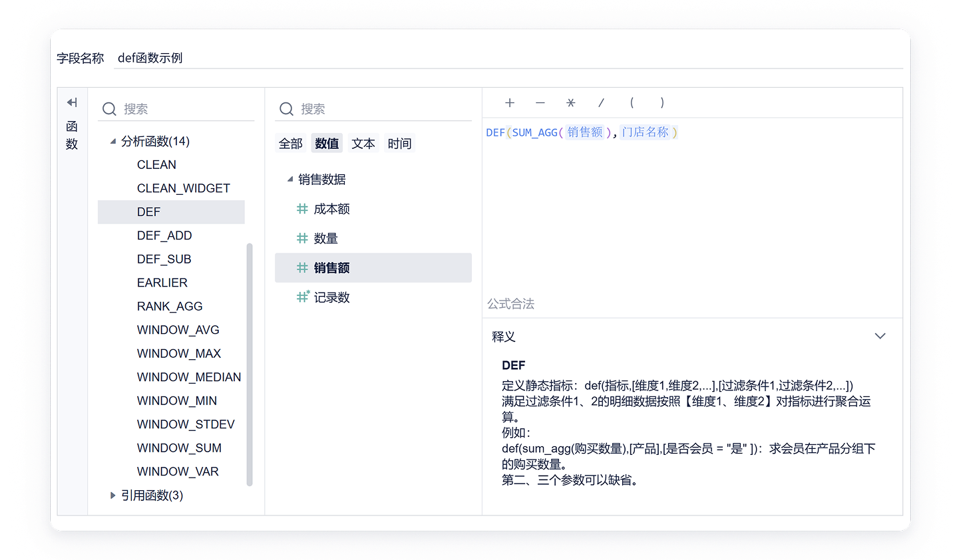Click the numeric icon beside 数量
This screenshot has height=560, width=961.
coord(302,238)
